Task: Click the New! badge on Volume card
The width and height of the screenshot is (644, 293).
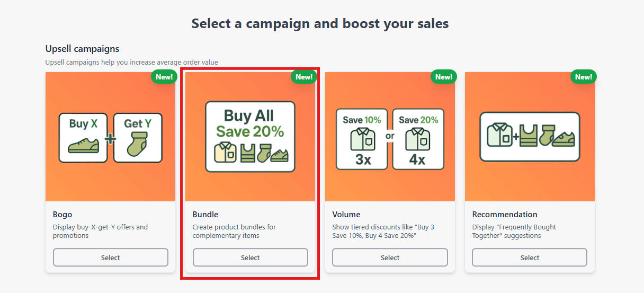Action: 444,77
